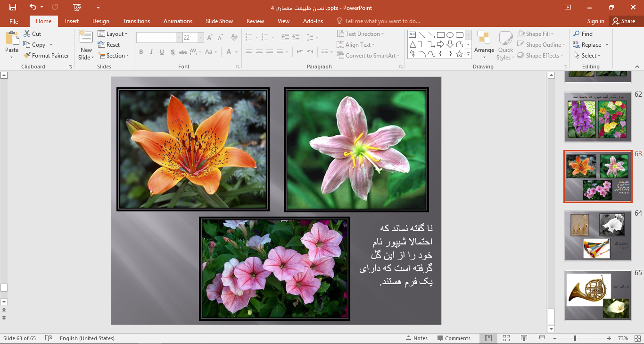The image size is (644, 344).
Task: Set right-to-left text direction
Action: pos(310,52)
